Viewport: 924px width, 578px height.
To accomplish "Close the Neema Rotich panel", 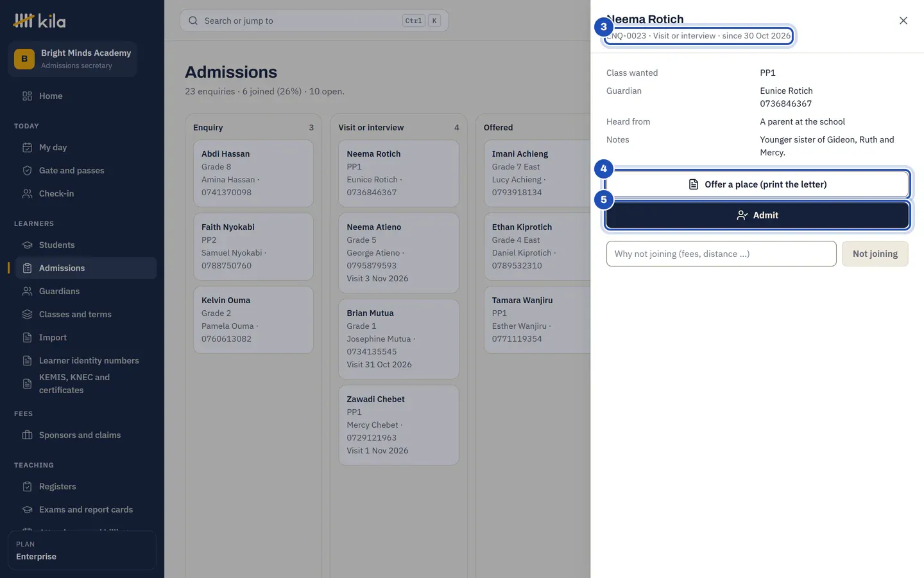I will coord(903,21).
